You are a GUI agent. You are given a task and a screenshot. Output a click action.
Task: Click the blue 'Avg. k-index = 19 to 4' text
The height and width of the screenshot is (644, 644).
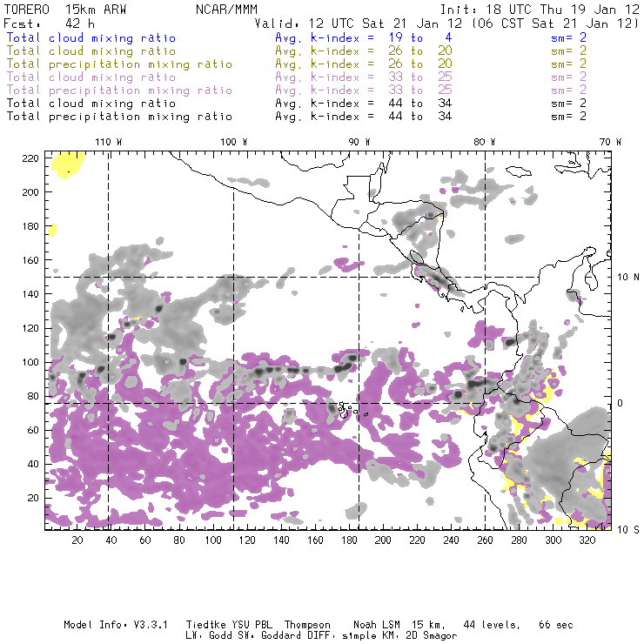[364, 38]
